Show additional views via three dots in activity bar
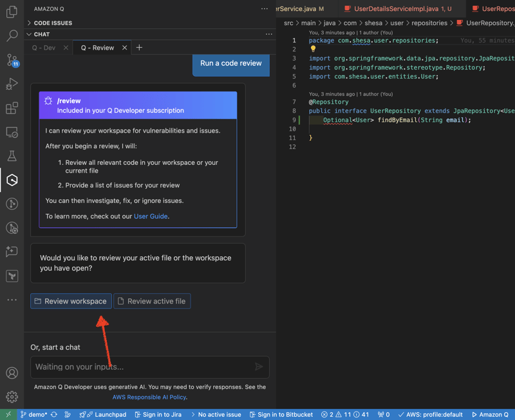The image size is (515, 420). [12, 300]
